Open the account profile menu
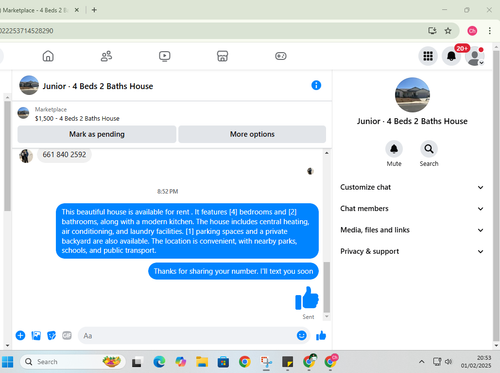The height and width of the screenshot is (373, 500). coord(475,56)
